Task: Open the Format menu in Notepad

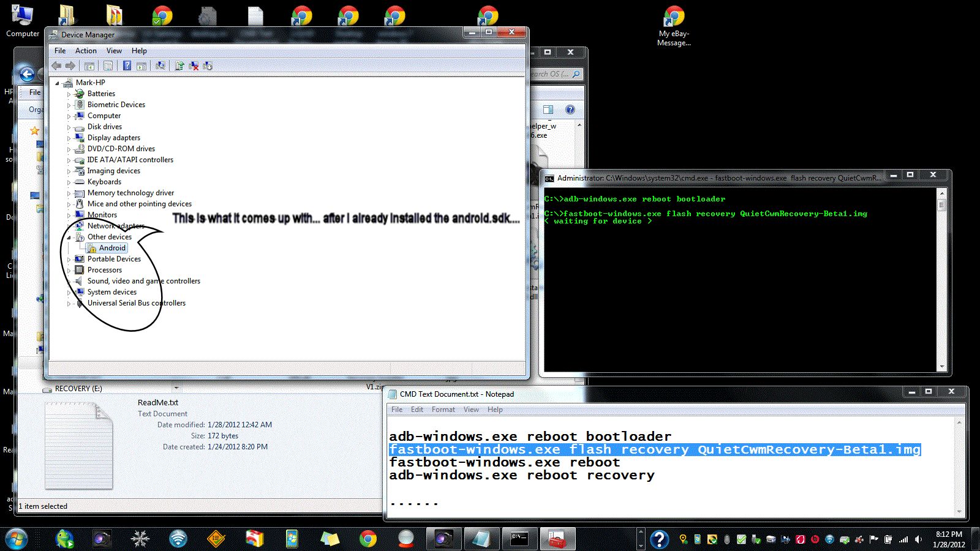Action: click(443, 410)
